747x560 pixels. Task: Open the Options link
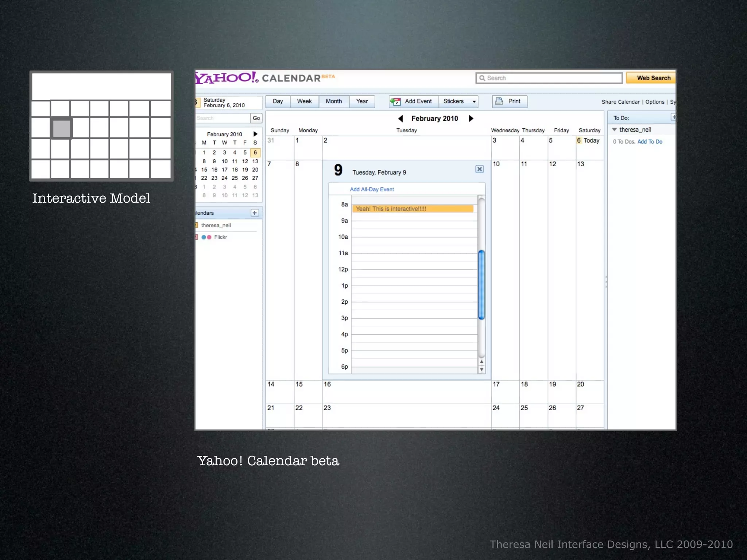click(655, 102)
